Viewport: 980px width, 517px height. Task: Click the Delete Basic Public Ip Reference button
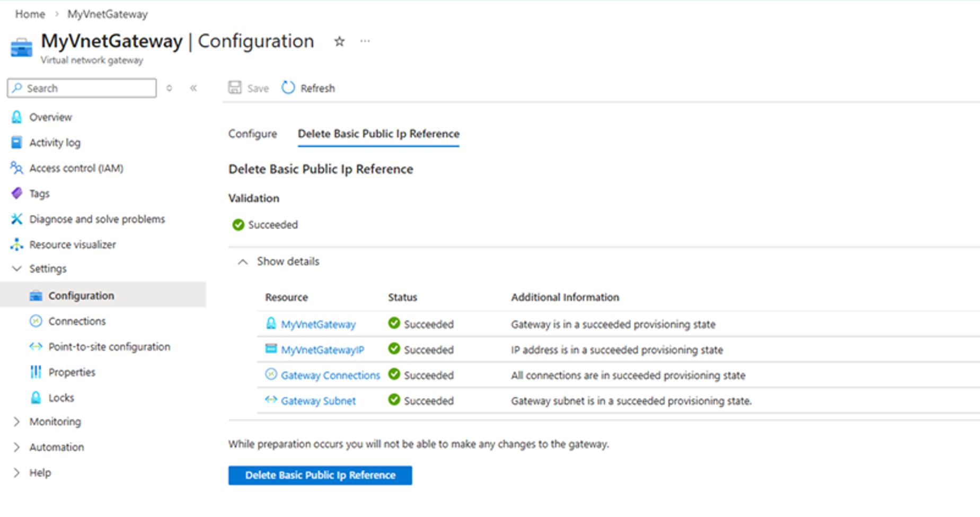(x=320, y=475)
